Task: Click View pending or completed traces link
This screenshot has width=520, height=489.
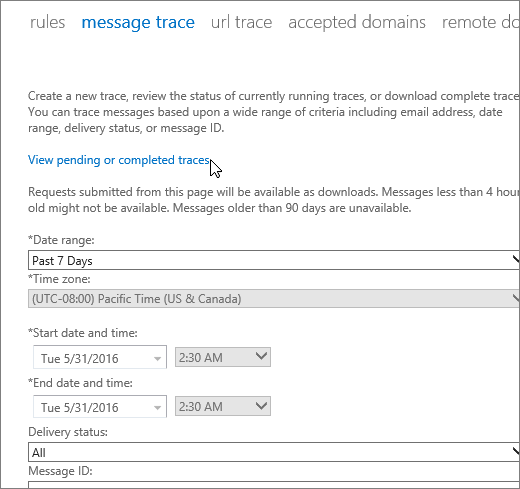Action: 119,160
